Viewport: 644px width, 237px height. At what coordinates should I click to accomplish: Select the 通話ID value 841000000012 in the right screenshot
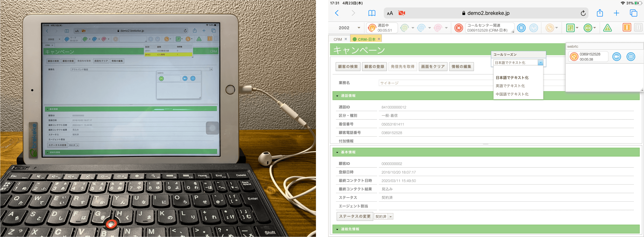click(394, 107)
